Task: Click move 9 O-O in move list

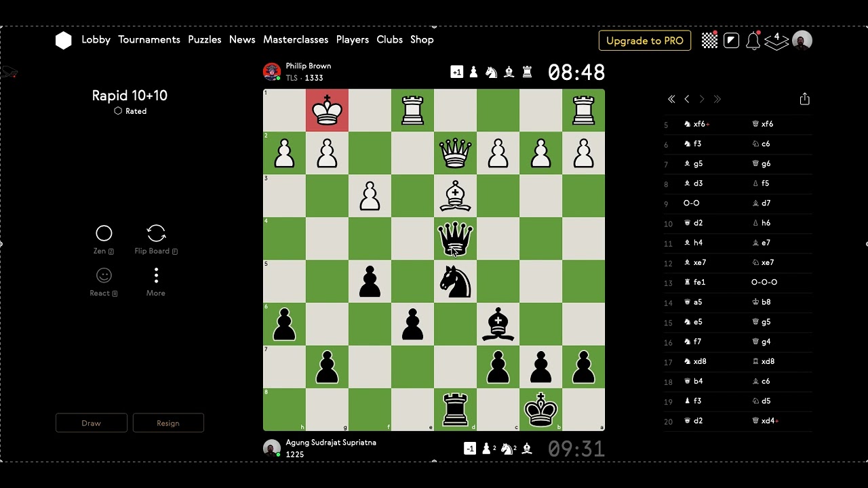Action: pyautogui.click(x=691, y=203)
